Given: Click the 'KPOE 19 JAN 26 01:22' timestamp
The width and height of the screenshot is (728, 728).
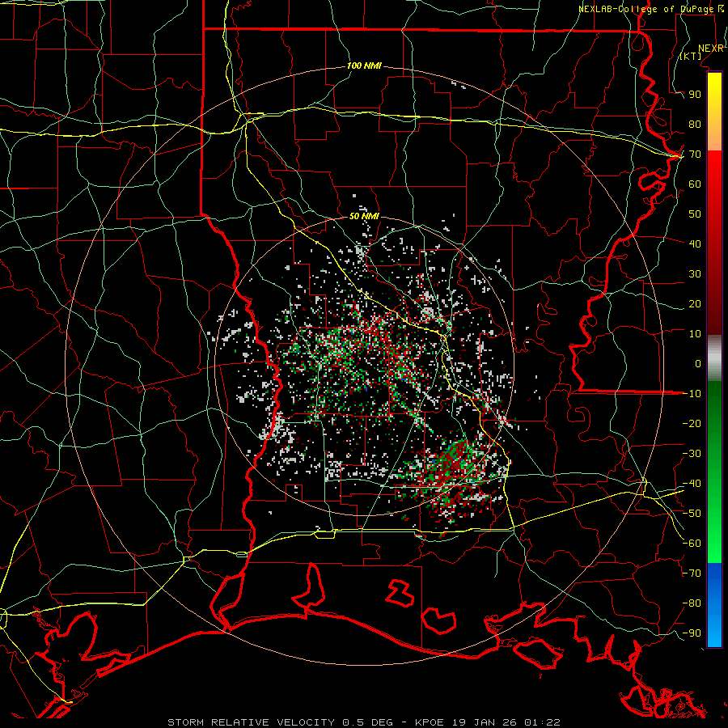Looking at the screenshot, I should pyautogui.click(x=488, y=722).
